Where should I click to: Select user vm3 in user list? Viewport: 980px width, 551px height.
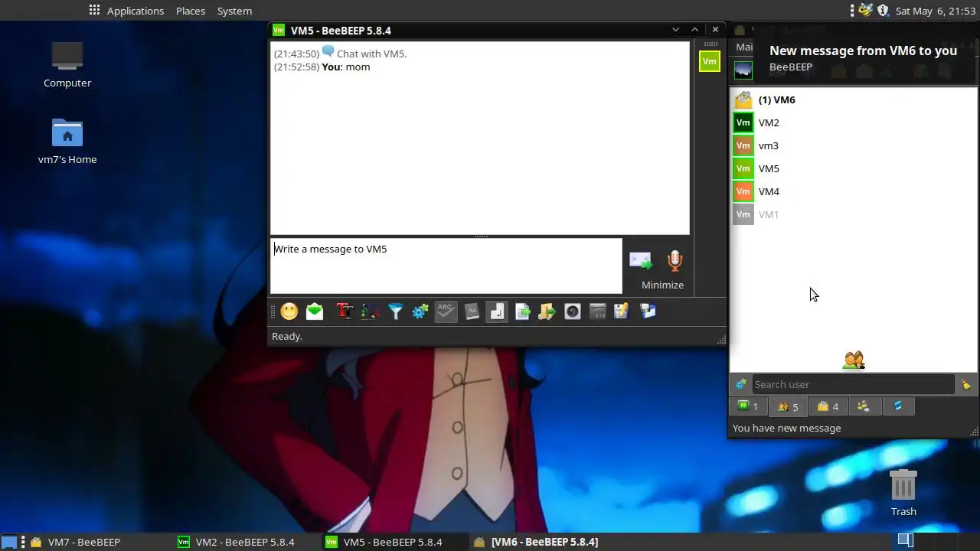854,145
